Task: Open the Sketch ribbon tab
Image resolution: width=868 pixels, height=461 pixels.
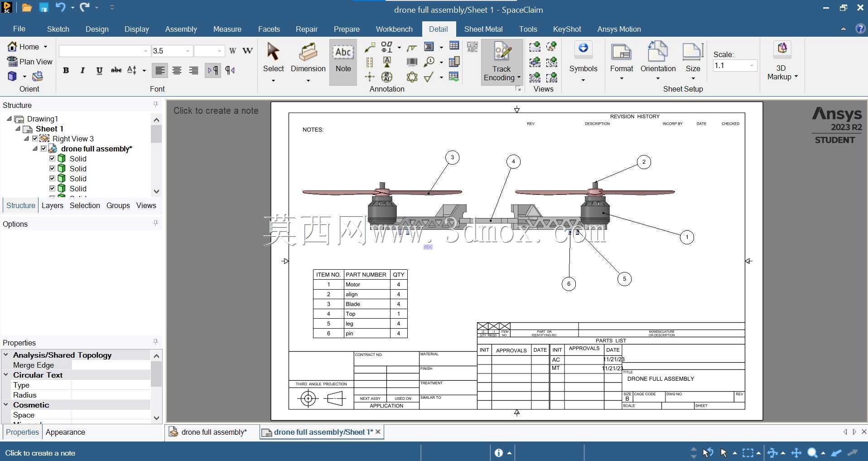Action: coord(58,29)
